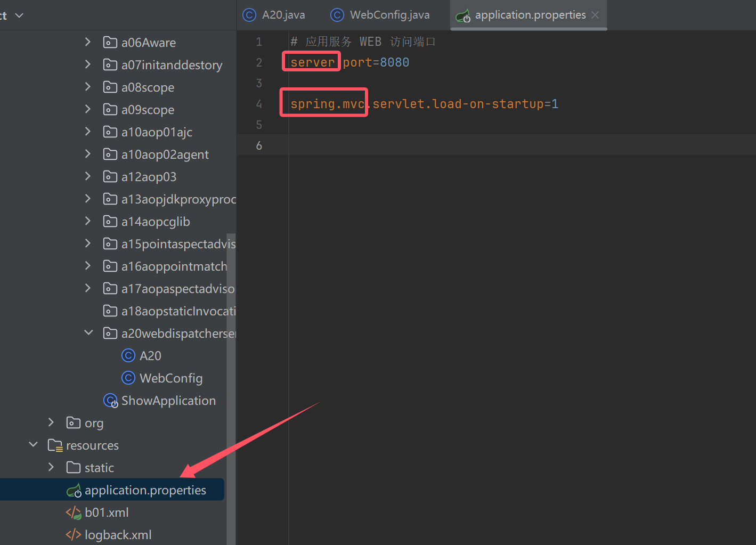The height and width of the screenshot is (545, 756).
Task: Expand the a13aopjdkproxyproc package
Action: tap(88, 199)
